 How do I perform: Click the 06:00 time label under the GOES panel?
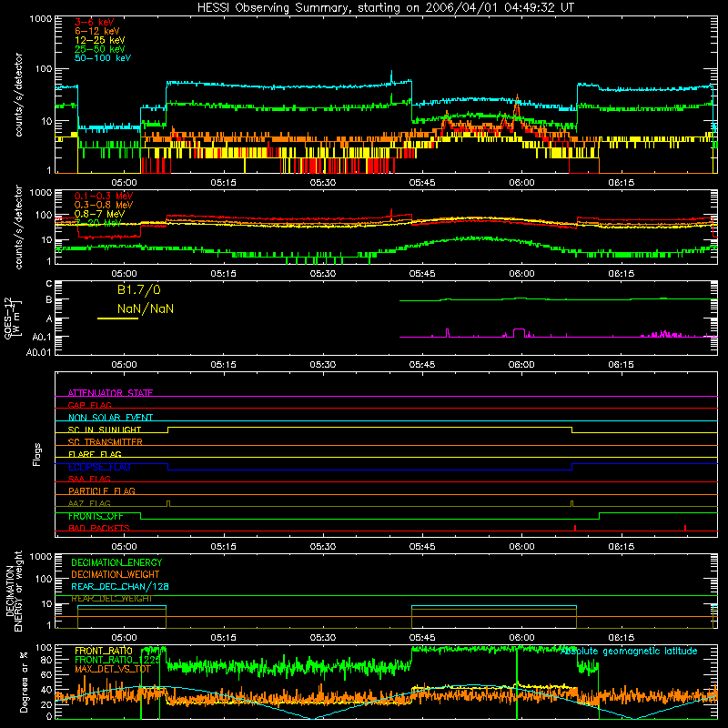(521, 365)
